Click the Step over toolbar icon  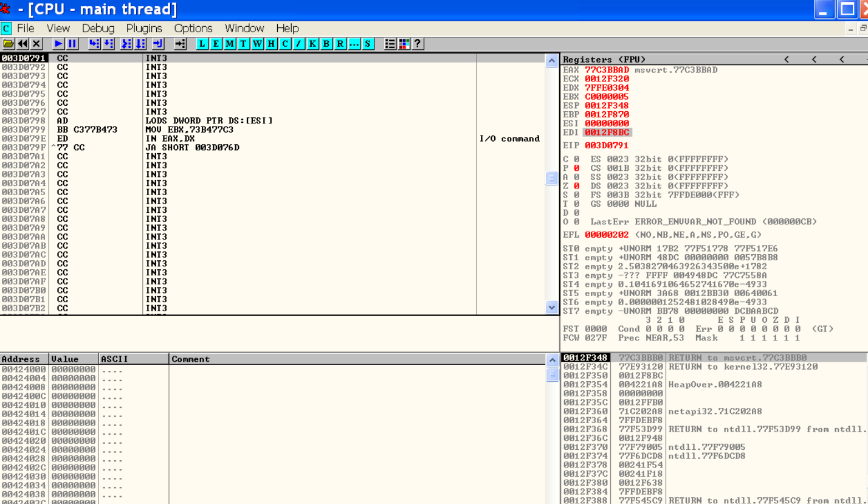(108, 44)
